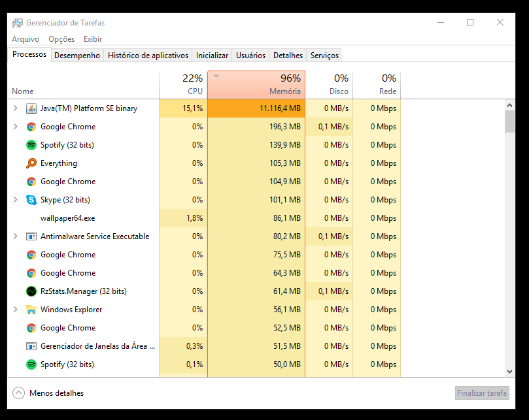
Task: Click the Antimalware Service Executable icon
Action: tap(31, 236)
